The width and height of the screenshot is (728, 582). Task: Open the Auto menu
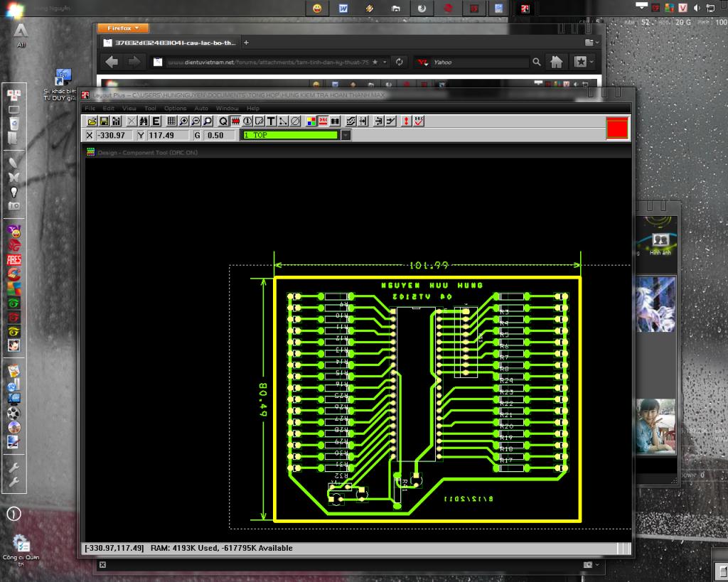[201, 108]
